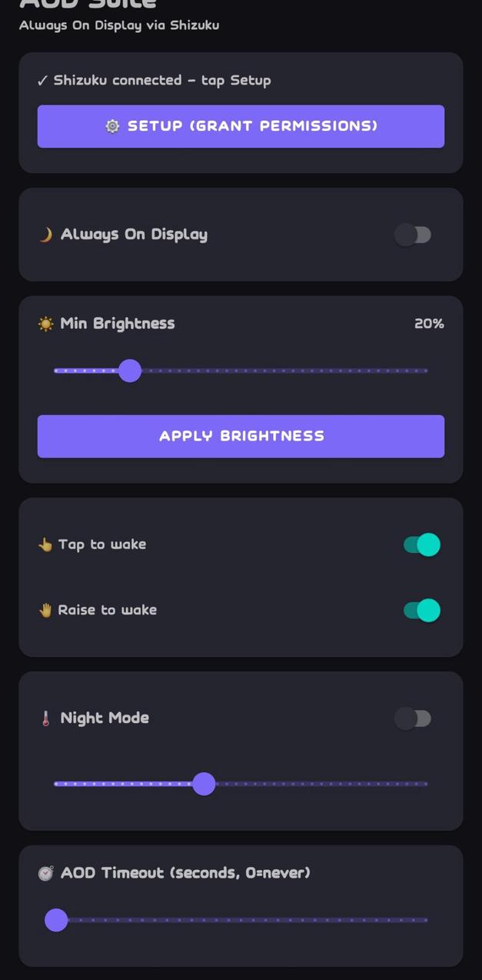Turn on the Night Mode switch
The image size is (482, 980).
[x=413, y=718]
